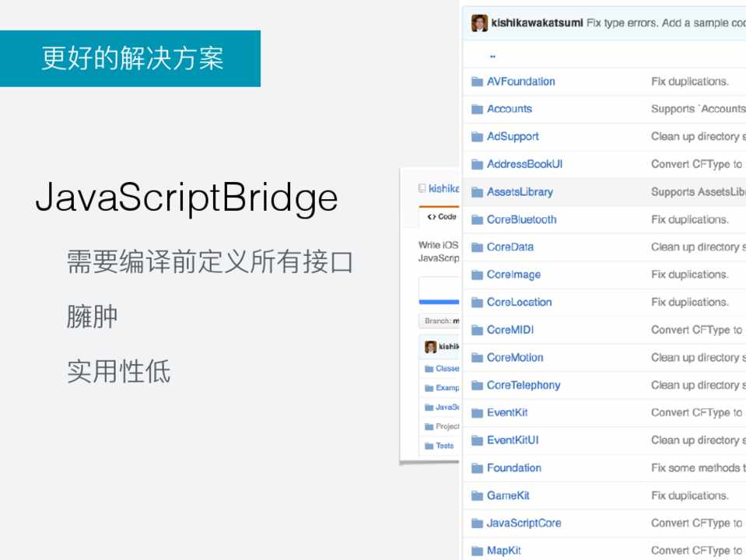The image size is (746, 560).
Task: Click the Accounts folder icon
Action: coord(477,109)
